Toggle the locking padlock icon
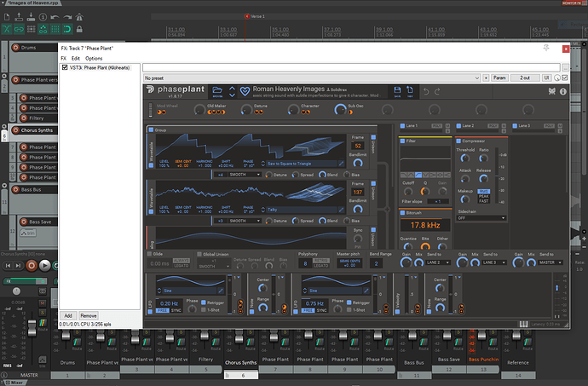The image size is (588, 386). tap(79, 29)
